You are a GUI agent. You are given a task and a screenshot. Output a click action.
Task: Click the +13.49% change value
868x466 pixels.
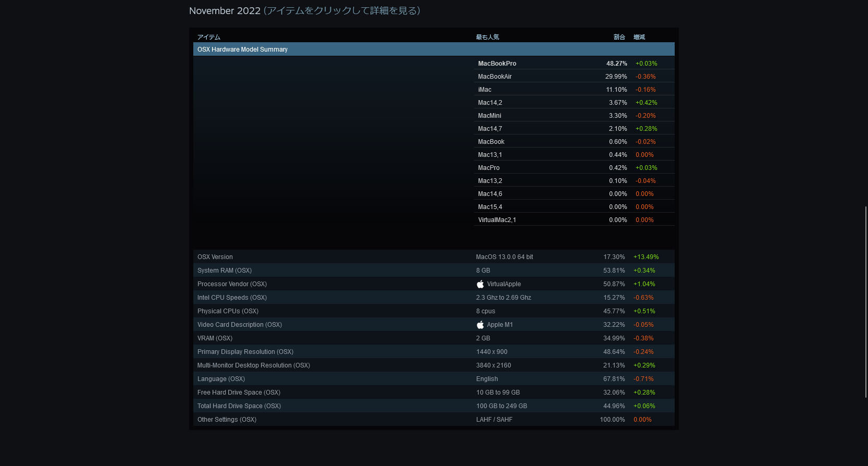pos(646,257)
